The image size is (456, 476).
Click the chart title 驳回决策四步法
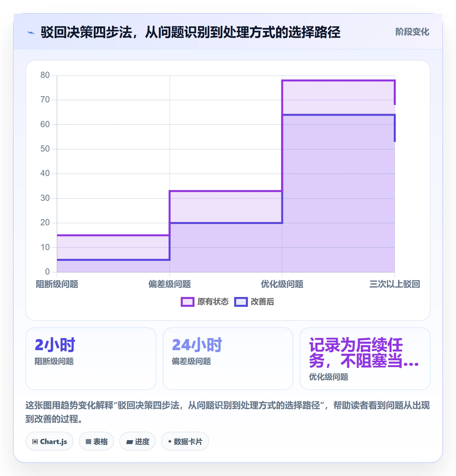191,32
